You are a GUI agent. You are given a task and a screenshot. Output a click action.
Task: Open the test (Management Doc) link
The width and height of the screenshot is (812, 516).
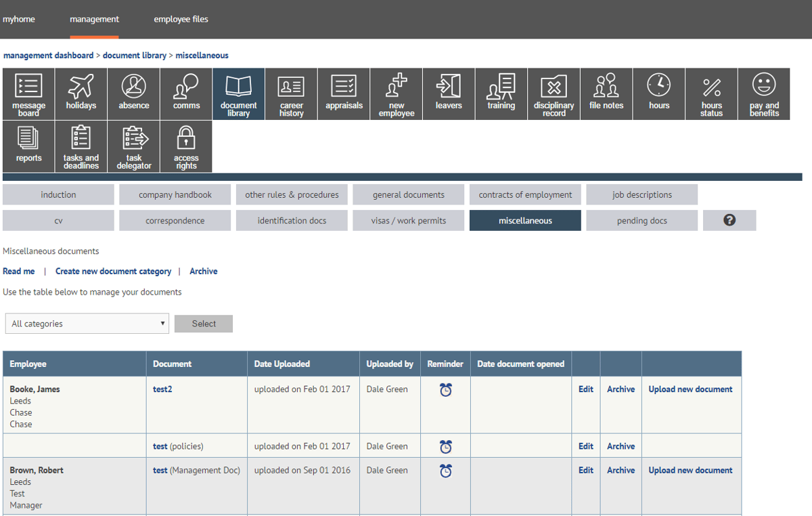160,470
